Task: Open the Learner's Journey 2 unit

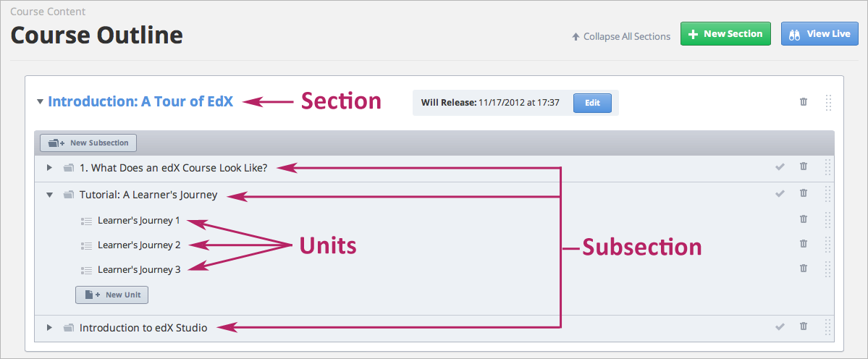Action: (139, 245)
